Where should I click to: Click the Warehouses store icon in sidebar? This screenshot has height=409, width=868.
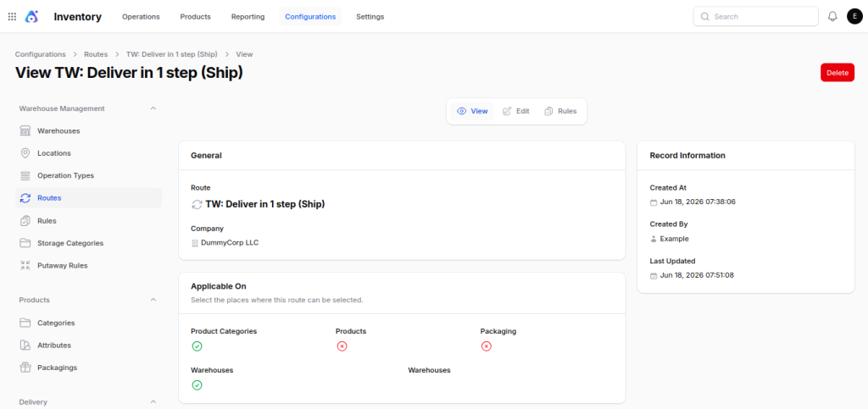click(25, 131)
